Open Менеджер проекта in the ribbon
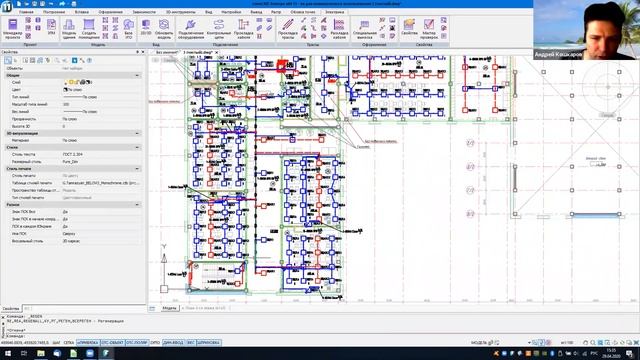The width and height of the screenshot is (640, 360). coord(13,28)
